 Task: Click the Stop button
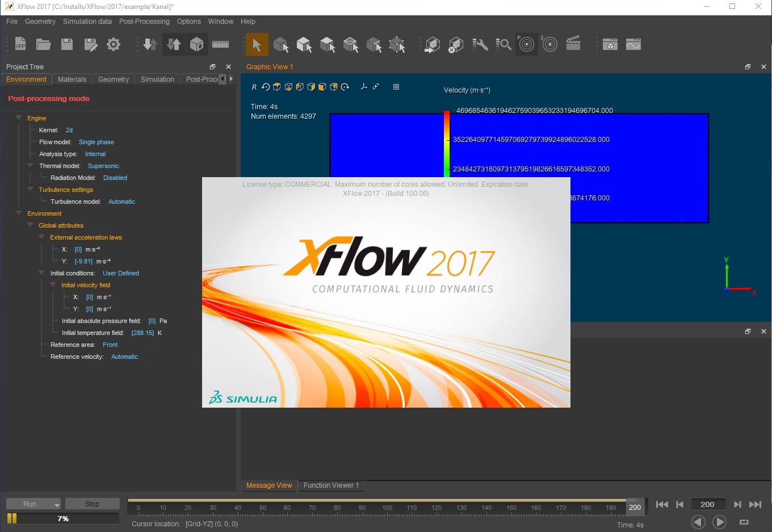click(92, 504)
